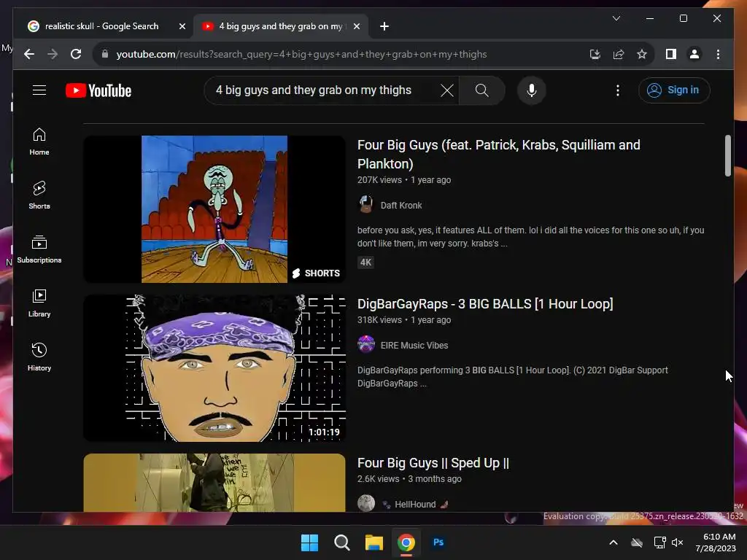Play the purple bandana 1:01:19 thumbnail
The image size is (747, 560).
coord(214,368)
